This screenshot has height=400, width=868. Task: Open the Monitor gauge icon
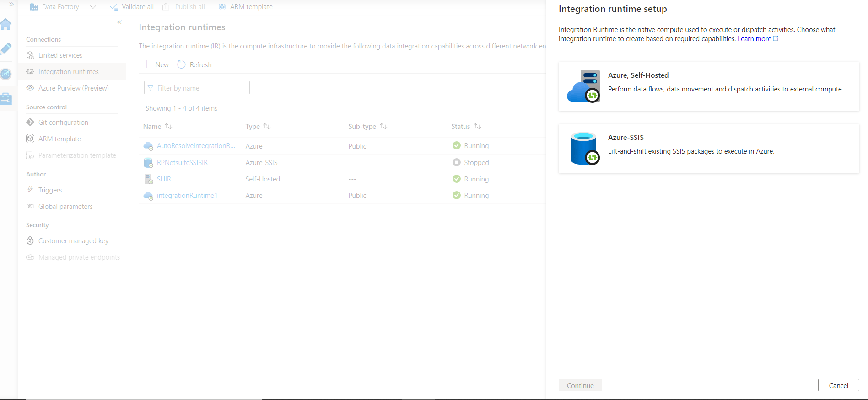(x=6, y=74)
